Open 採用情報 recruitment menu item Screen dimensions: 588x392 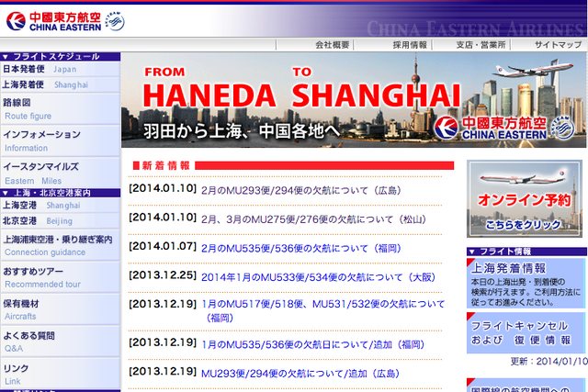[x=410, y=45]
